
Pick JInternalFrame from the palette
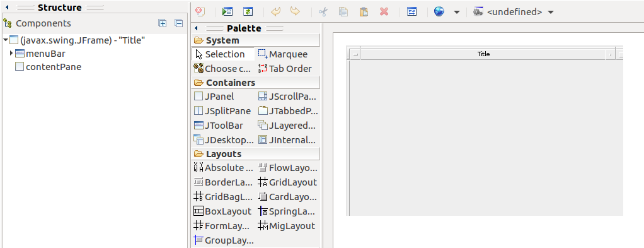pos(287,140)
